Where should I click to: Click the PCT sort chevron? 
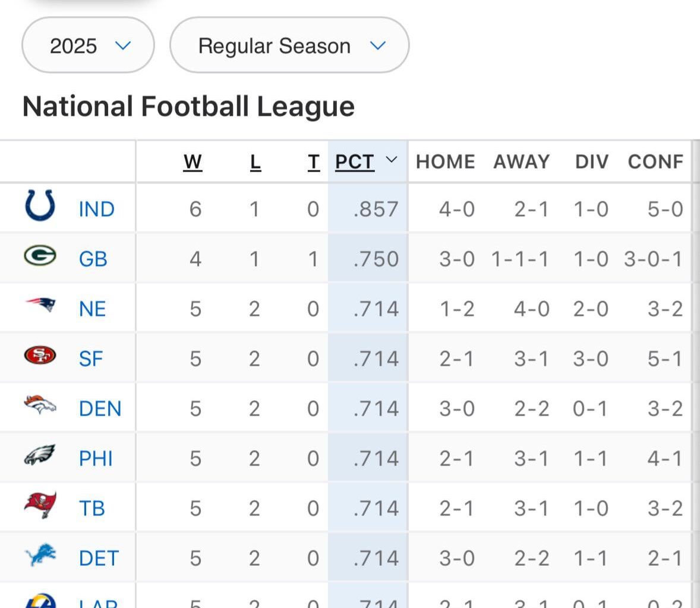[x=391, y=161]
